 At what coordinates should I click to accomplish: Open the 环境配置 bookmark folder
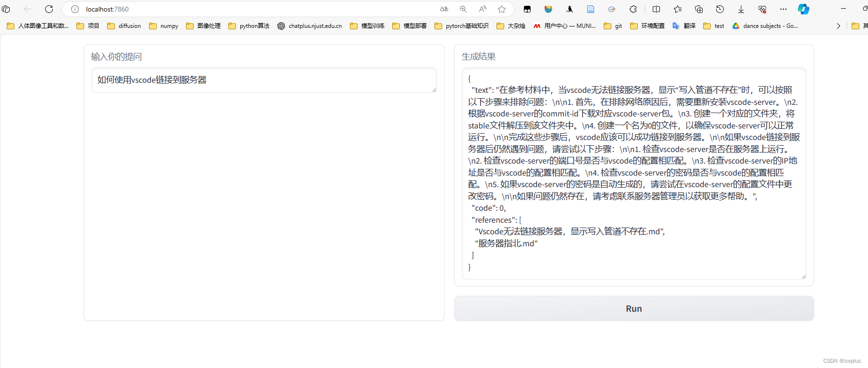[x=647, y=26]
